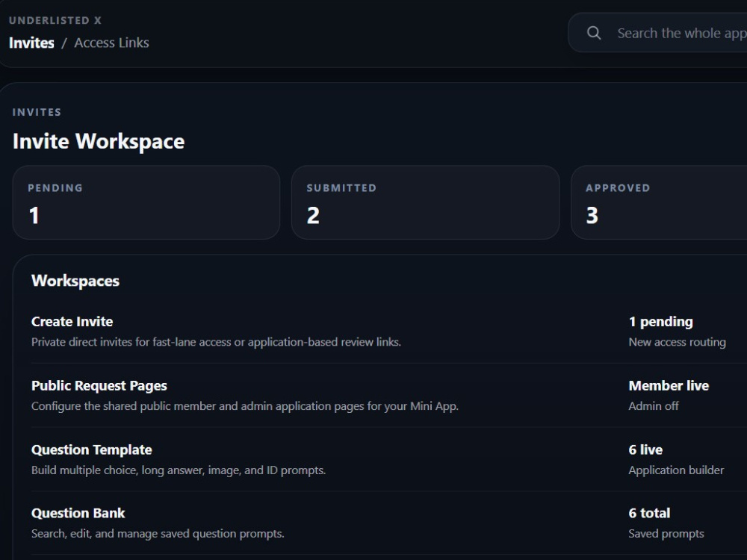Go to the Invites breadcrumb
The width and height of the screenshot is (747, 560).
(31, 43)
